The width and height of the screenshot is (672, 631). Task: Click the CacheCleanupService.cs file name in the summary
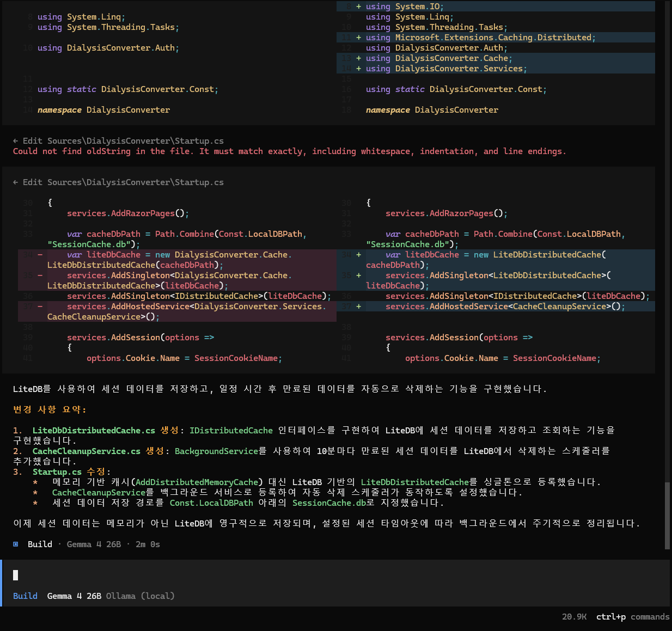(x=87, y=451)
